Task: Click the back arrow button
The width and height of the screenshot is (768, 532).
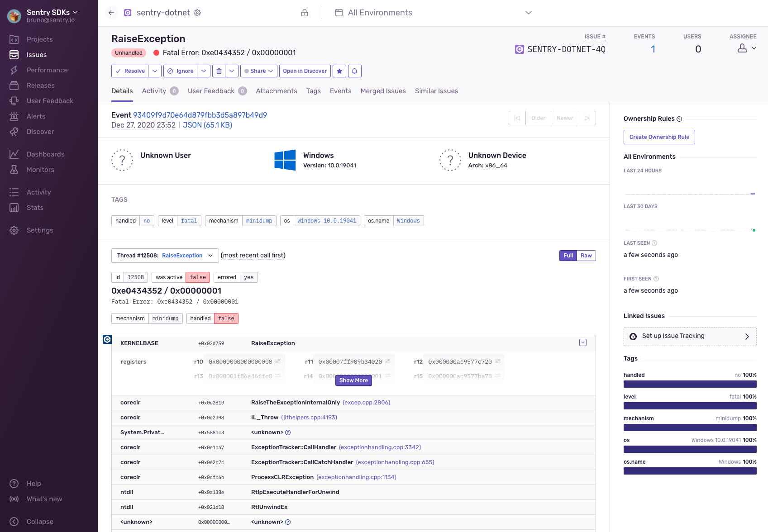Action: click(x=111, y=13)
